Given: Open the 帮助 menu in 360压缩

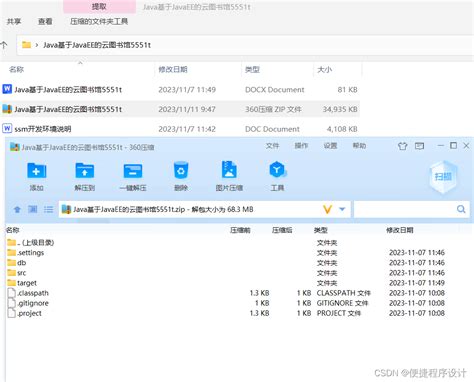Looking at the screenshot, I should tap(359, 146).
